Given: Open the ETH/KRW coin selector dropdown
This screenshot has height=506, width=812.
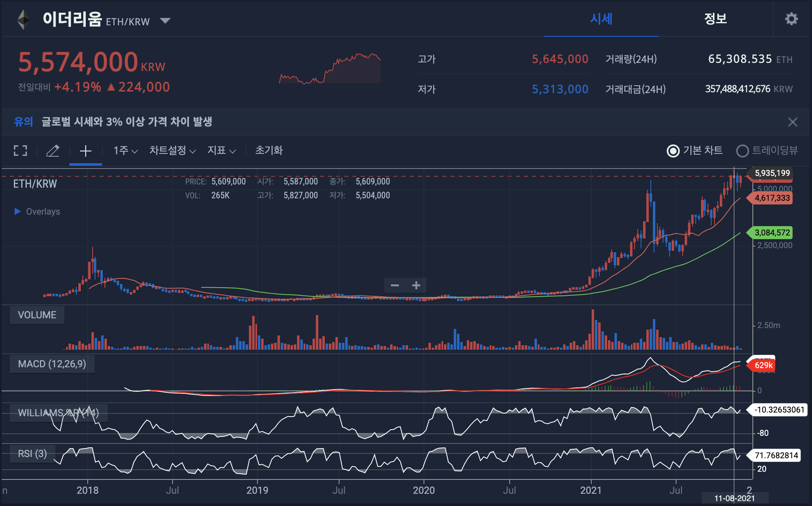Looking at the screenshot, I should [165, 20].
